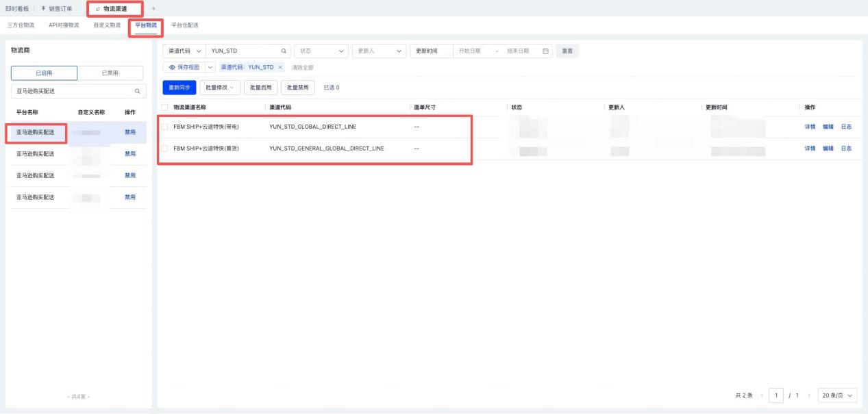Click the search icon in the channel code field
This screenshot has height=414, width=868.
point(284,51)
